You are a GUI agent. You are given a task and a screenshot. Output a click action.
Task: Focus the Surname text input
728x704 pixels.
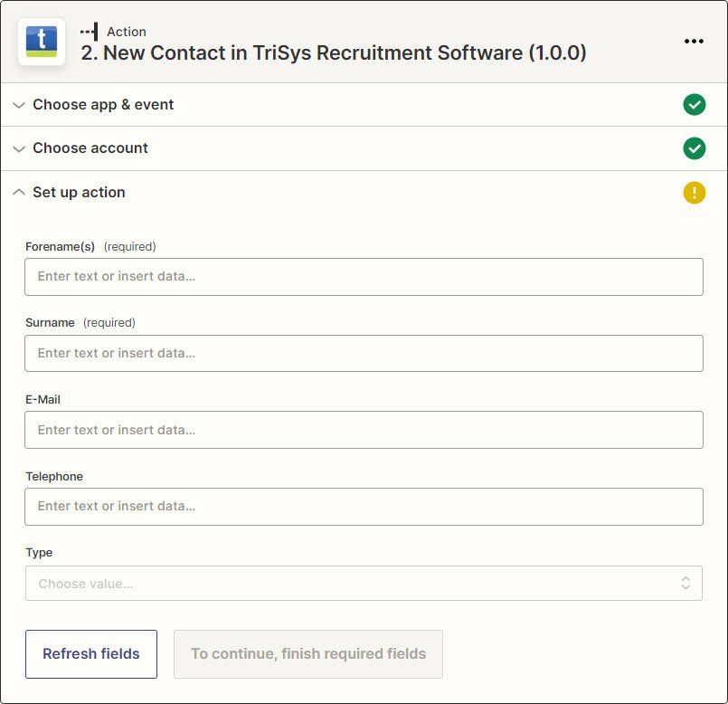click(364, 353)
